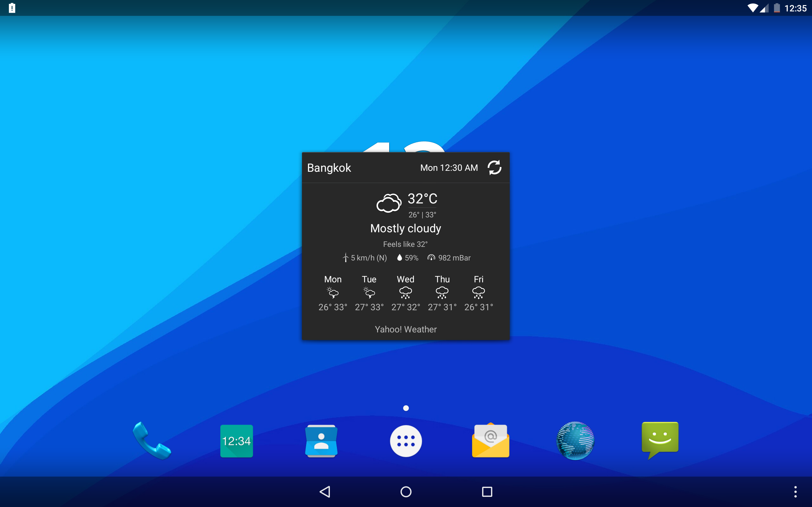Viewport: 812px width, 507px height.
Task: Launch the Email app
Action: pos(491,440)
